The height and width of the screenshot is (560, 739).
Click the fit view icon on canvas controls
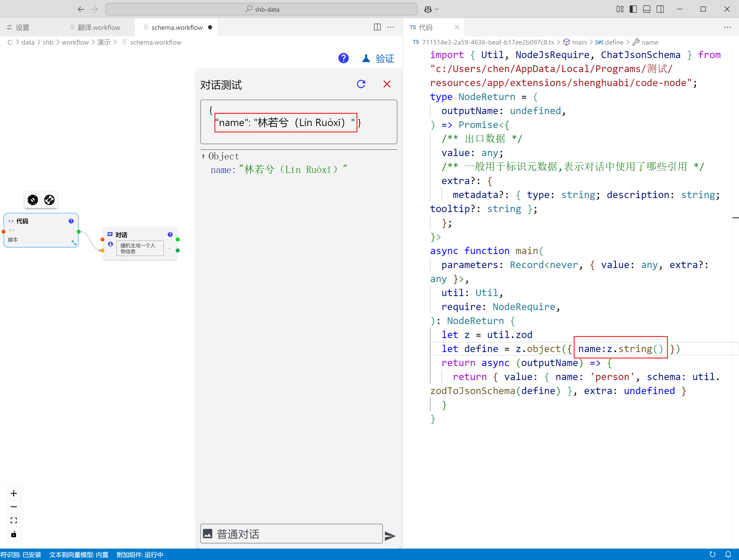(14, 520)
